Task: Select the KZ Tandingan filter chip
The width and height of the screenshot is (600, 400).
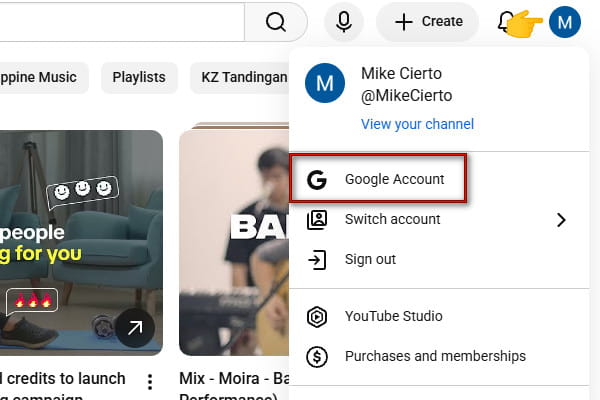Action: coord(241,77)
